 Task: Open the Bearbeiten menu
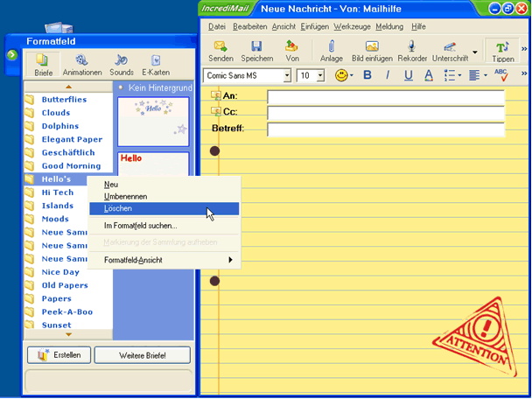click(249, 26)
